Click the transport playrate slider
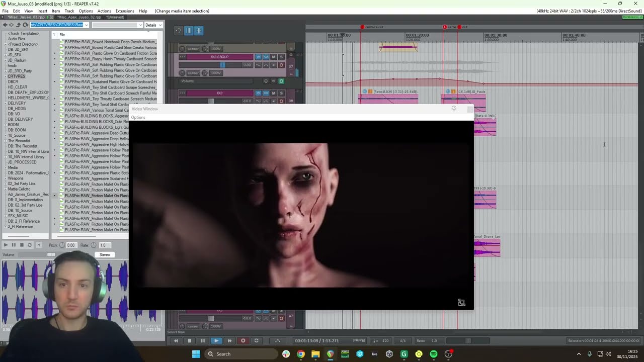The height and width of the screenshot is (362, 644). 467,340
